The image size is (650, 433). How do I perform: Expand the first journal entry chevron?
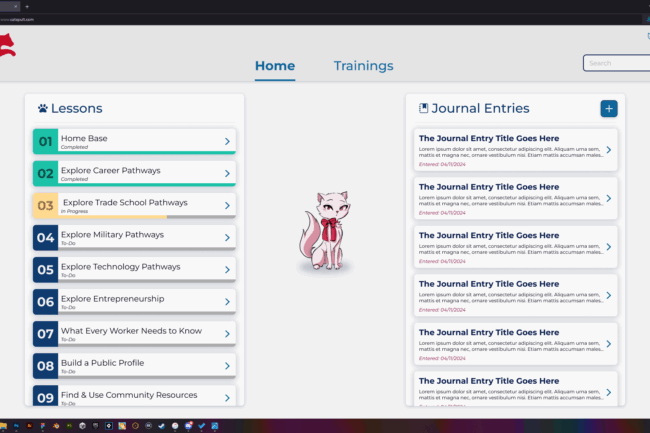(608, 151)
